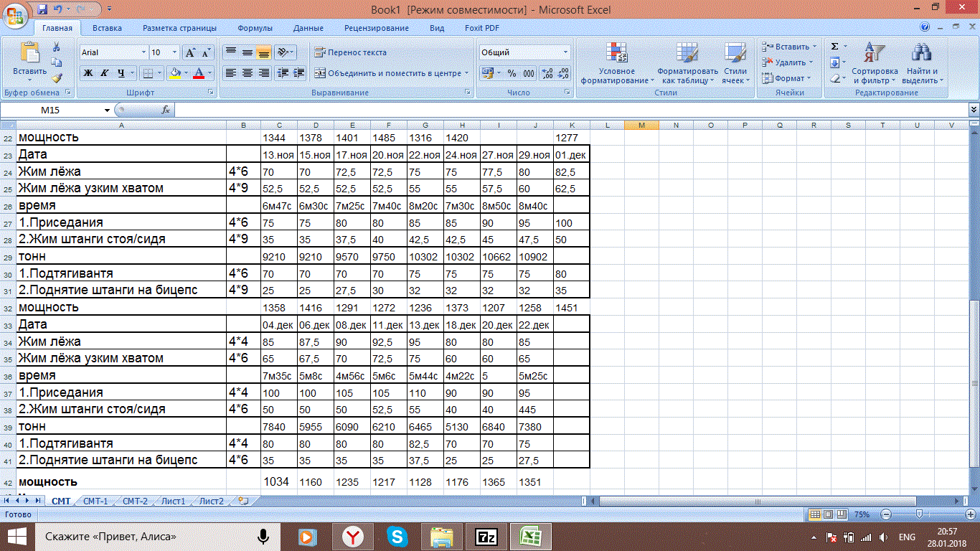The image size is (980, 551).
Task: Increase indent using the indent icon
Action: (x=298, y=73)
